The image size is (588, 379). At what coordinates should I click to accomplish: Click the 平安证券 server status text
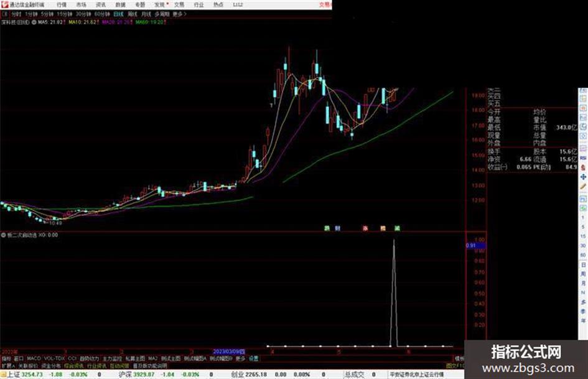(417, 375)
